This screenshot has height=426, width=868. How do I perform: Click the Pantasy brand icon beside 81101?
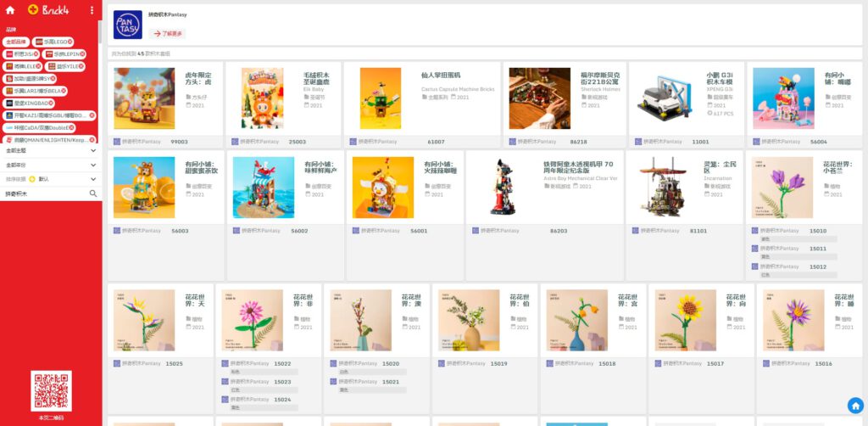tap(636, 231)
